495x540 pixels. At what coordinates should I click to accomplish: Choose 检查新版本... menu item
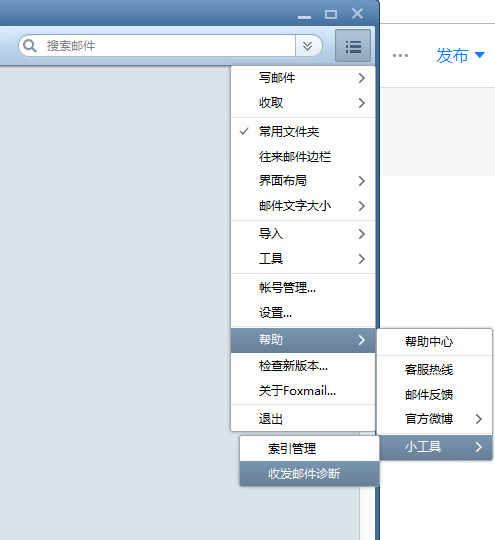click(x=303, y=366)
